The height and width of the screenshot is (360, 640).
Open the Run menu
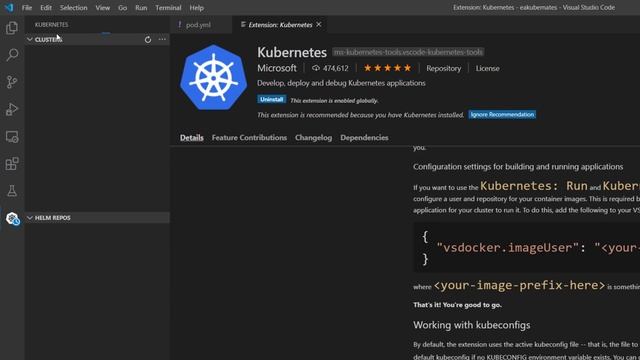[141, 8]
